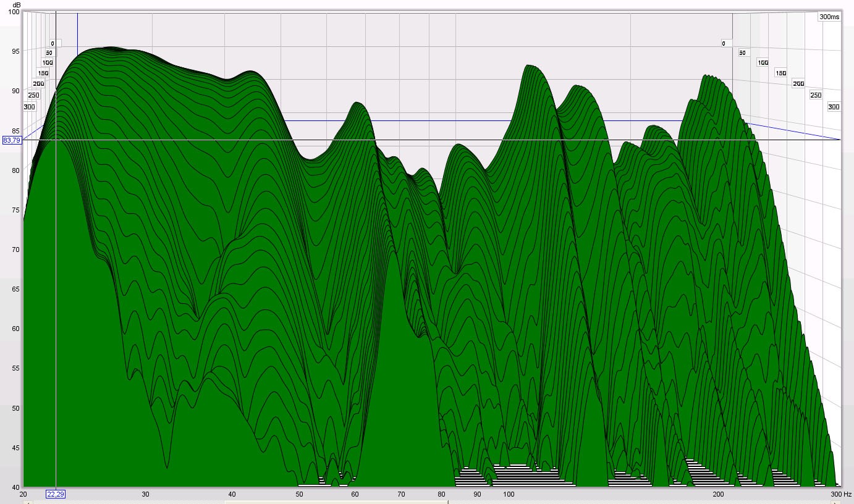Click the 0 ms label on the left time axis
This screenshot has height=504, width=854.
point(53,43)
